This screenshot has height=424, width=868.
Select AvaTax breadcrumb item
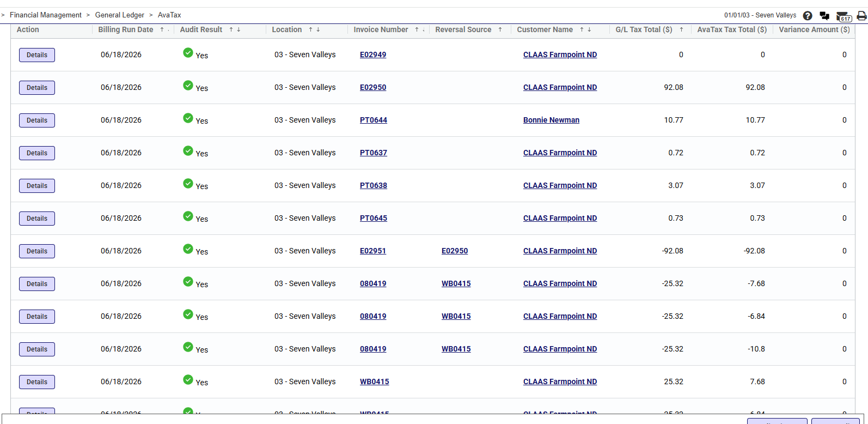point(169,15)
